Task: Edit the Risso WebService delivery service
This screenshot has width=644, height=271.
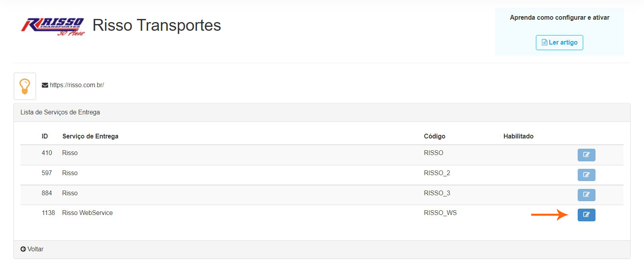Action: (x=586, y=215)
